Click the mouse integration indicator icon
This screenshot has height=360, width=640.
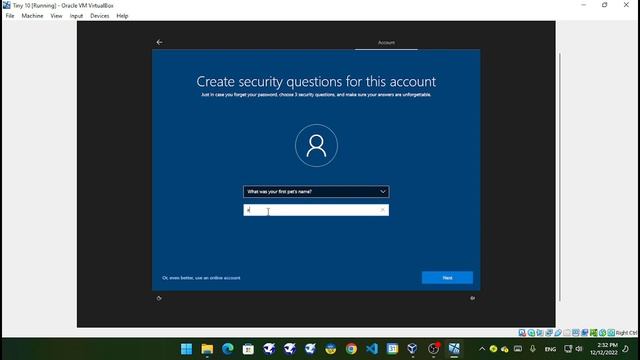tap(602, 333)
